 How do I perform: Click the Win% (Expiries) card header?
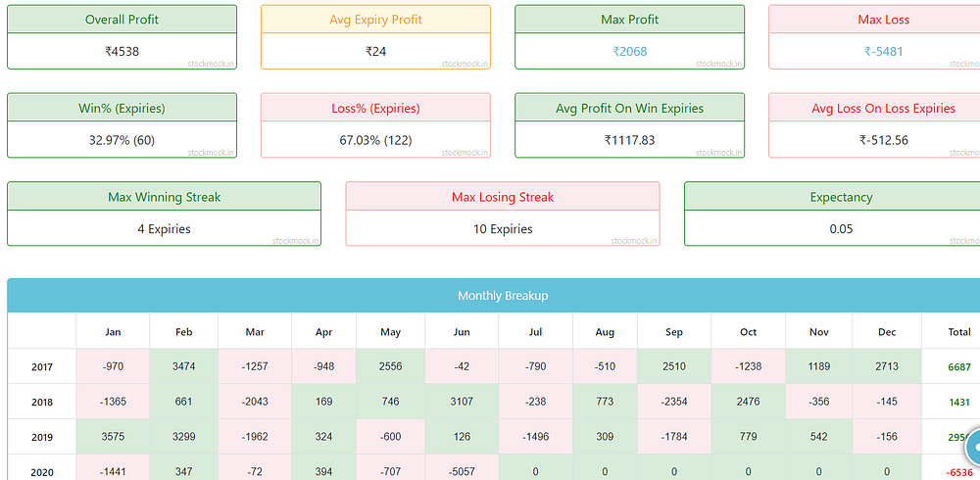click(122, 108)
